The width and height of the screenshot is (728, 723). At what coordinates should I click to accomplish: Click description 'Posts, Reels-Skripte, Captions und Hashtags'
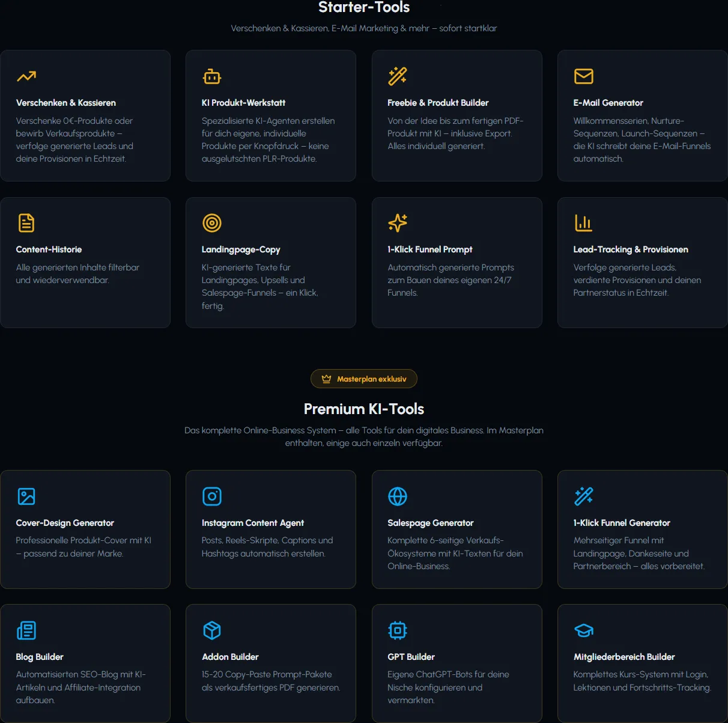(x=267, y=547)
